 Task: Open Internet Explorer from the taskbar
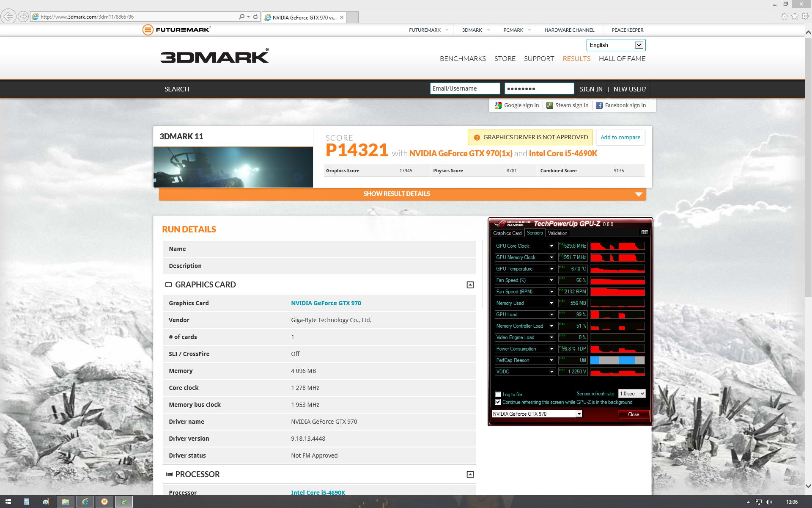tap(85, 502)
